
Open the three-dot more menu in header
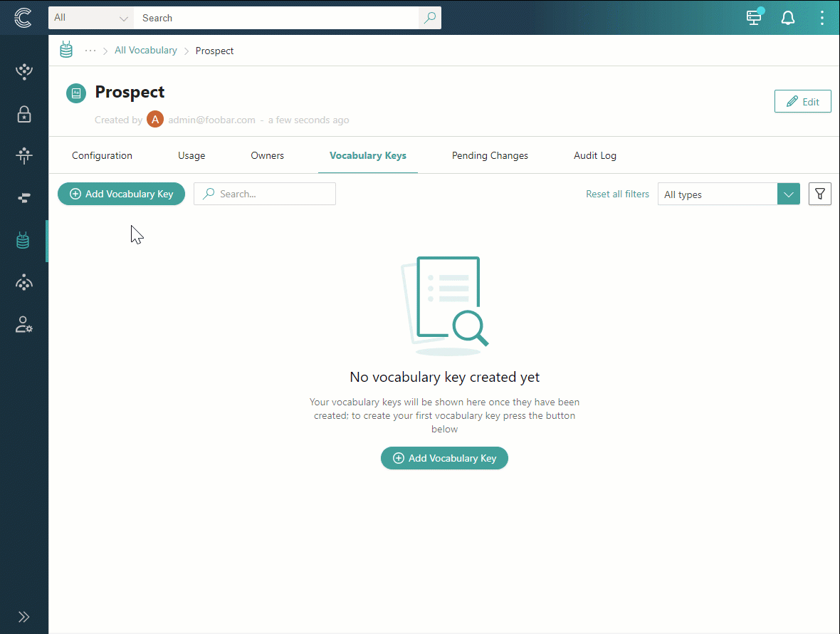click(821, 18)
